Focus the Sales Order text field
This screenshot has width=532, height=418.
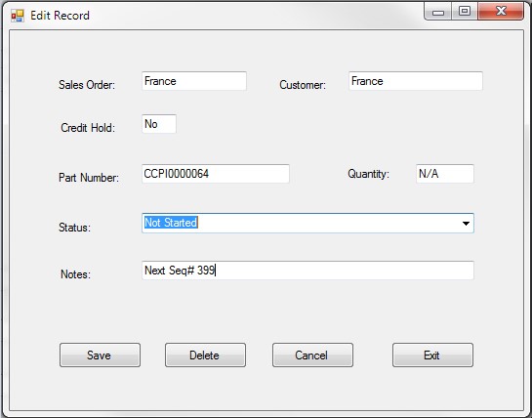[194, 81]
